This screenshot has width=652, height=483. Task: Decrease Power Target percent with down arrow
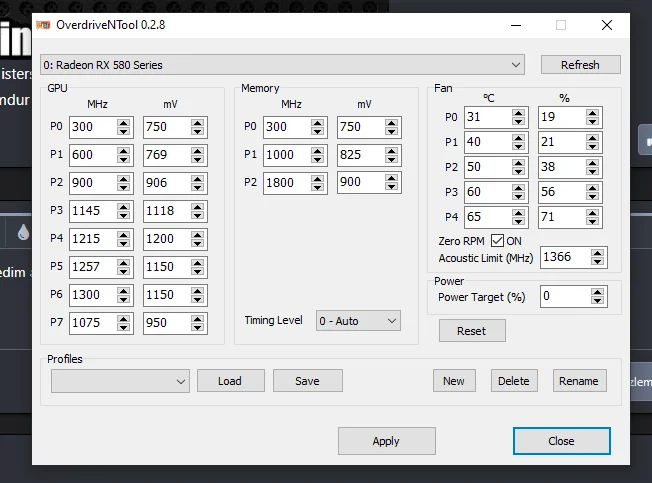597,301
